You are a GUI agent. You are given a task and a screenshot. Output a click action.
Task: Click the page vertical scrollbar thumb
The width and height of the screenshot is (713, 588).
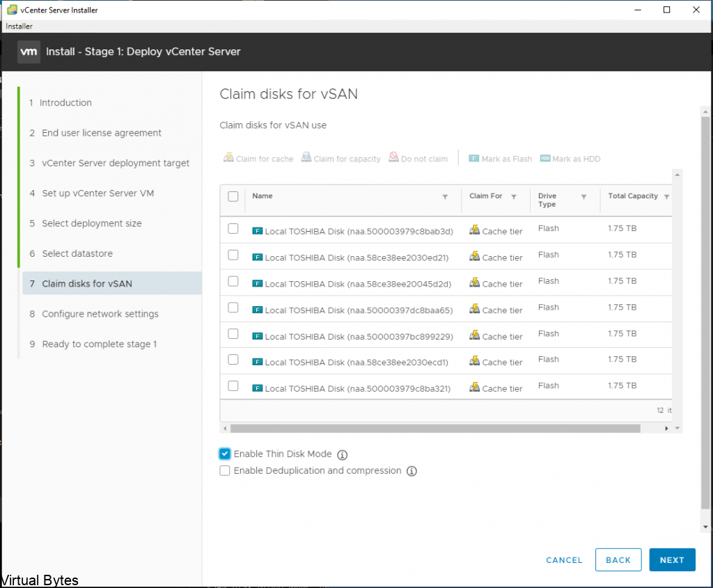(706, 313)
